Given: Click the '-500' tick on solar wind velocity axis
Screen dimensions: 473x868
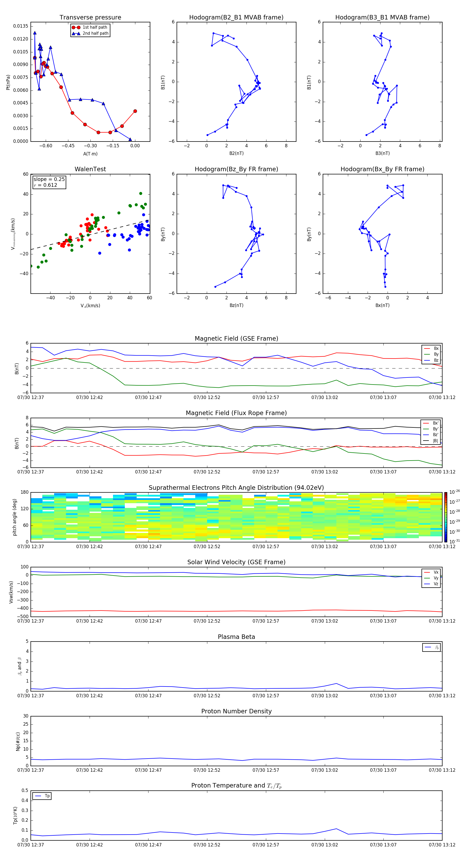Looking at the screenshot, I should coord(23,617).
